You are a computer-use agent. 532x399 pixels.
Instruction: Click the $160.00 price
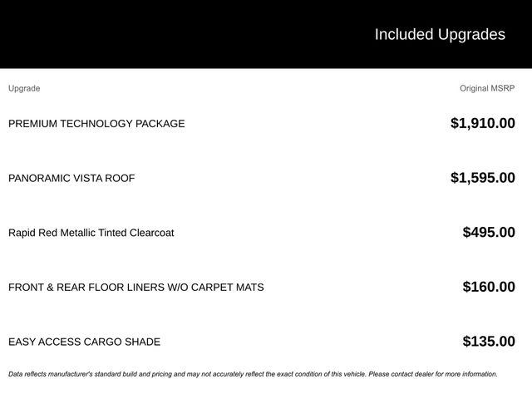click(489, 288)
